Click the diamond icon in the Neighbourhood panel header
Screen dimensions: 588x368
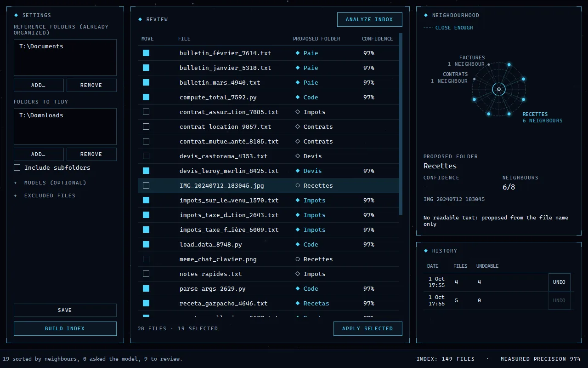426,15
